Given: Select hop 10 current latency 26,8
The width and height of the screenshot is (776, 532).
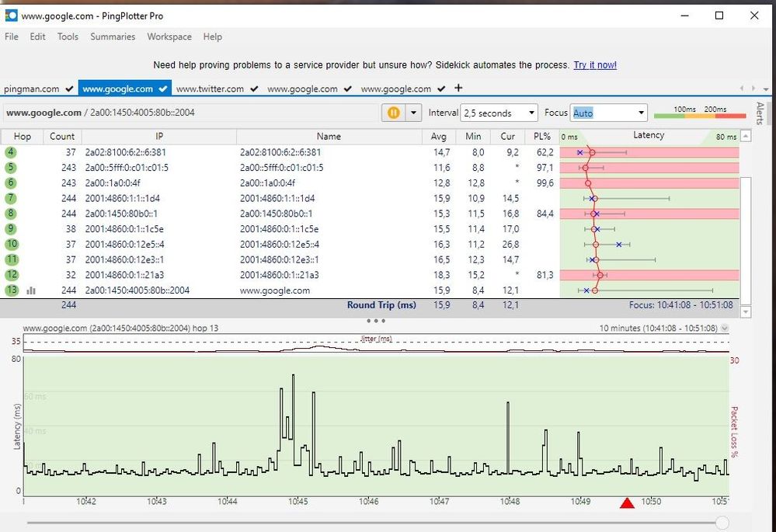Looking at the screenshot, I should (510, 244).
